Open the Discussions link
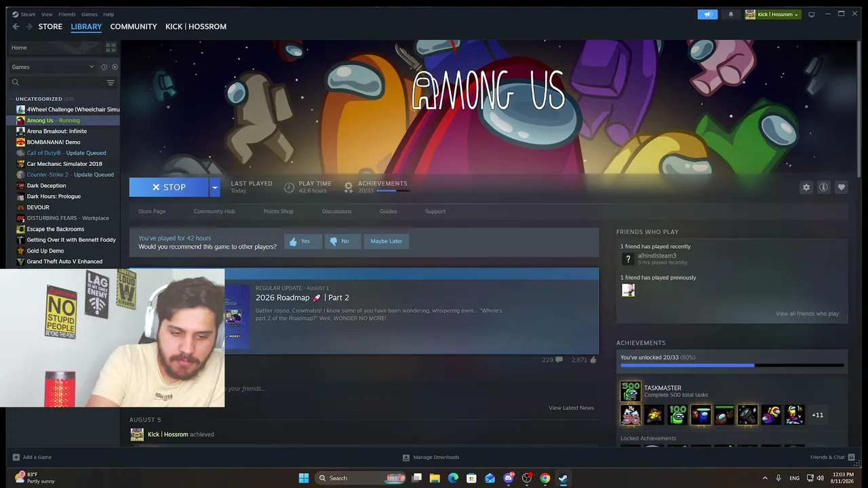Screen dimensions: 868x488 pos(336,211)
